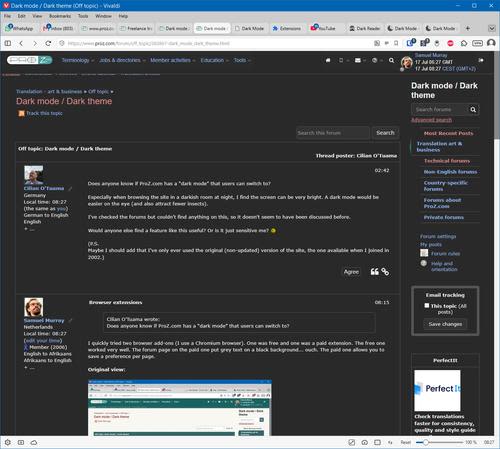Open the Bookmarks menu
500x449 pixels.
(60, 16)
